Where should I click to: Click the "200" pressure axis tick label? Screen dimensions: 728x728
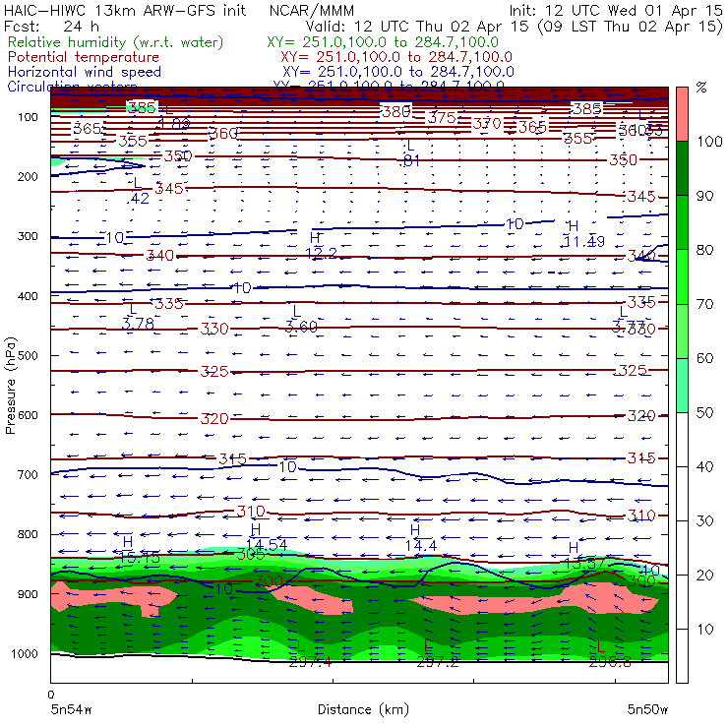(28, 177)
